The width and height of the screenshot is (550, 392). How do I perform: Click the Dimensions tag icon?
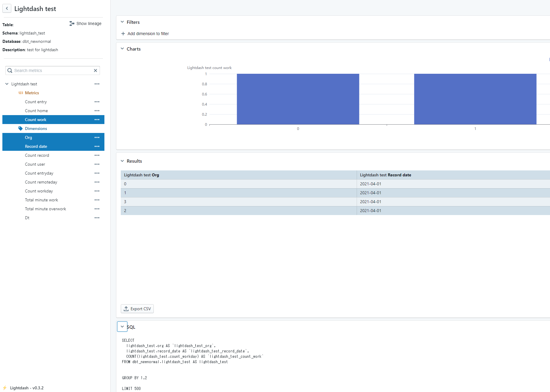(x=20, y=128)
